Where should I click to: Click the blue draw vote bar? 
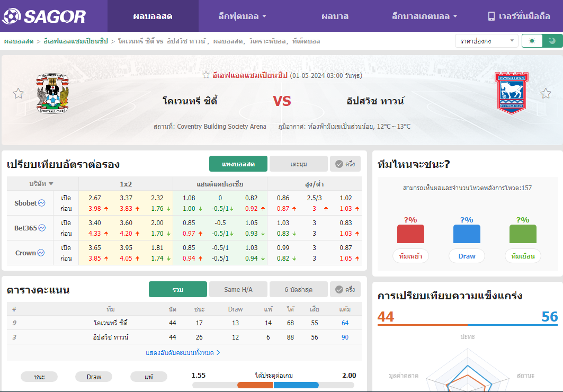[x=467, y=234]
